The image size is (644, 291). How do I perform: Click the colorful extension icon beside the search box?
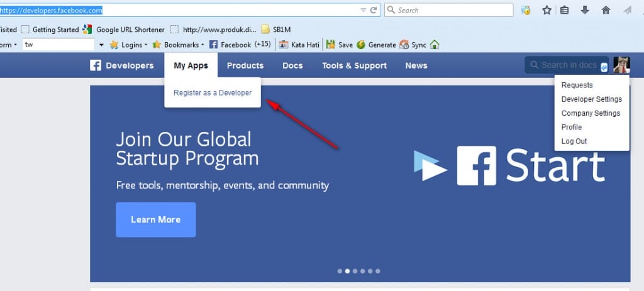[526, 10]
